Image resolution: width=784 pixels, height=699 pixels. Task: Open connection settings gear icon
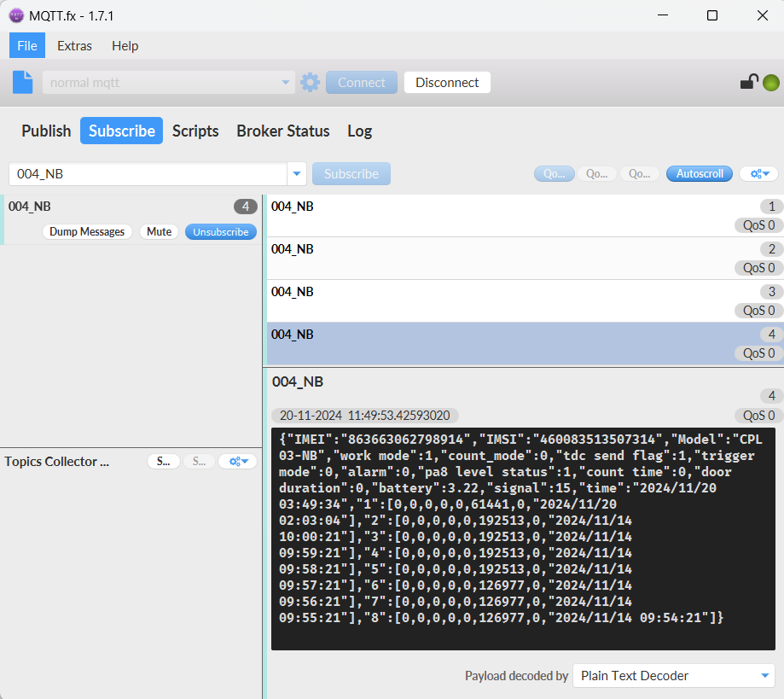[x=310, y=82]
